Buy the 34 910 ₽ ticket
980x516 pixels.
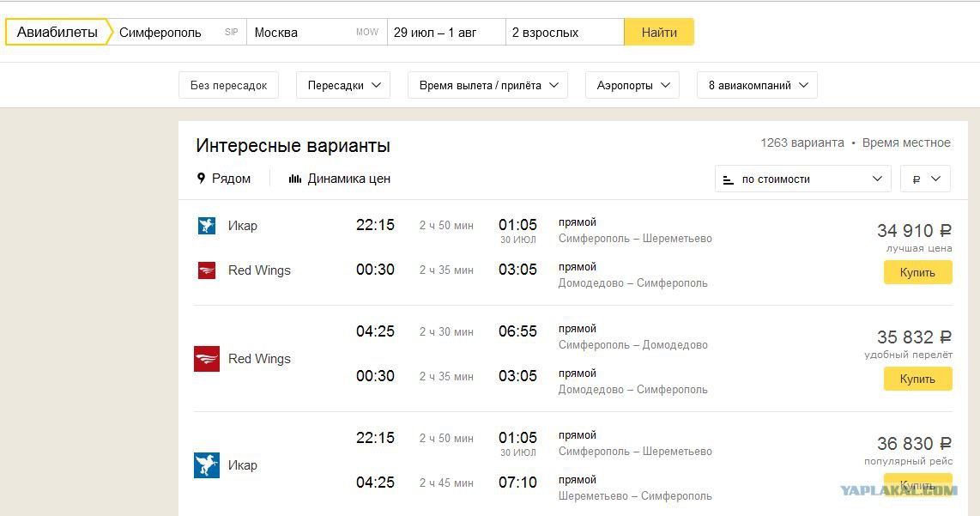(917, 272)
